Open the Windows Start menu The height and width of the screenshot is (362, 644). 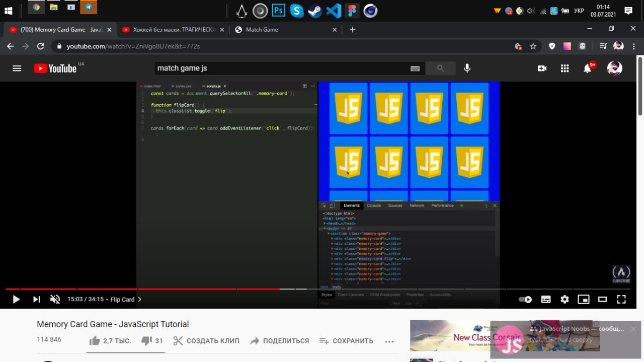(x=9, y=10)
